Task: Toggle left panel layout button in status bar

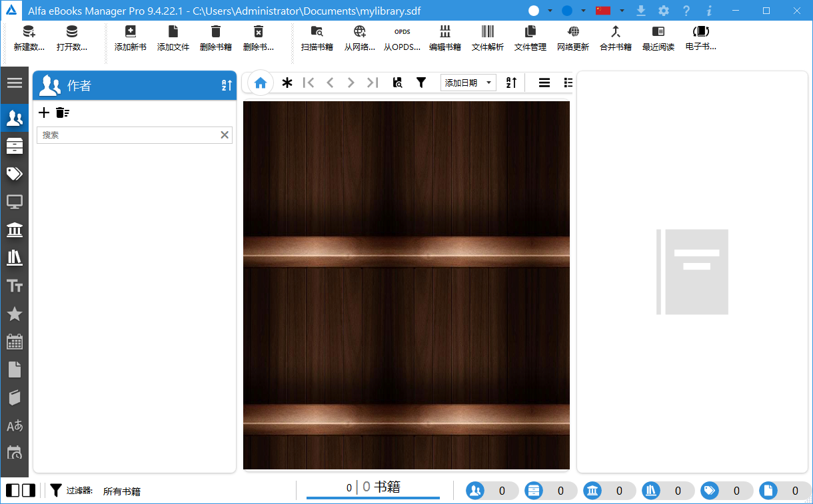Action: point(13,491)
